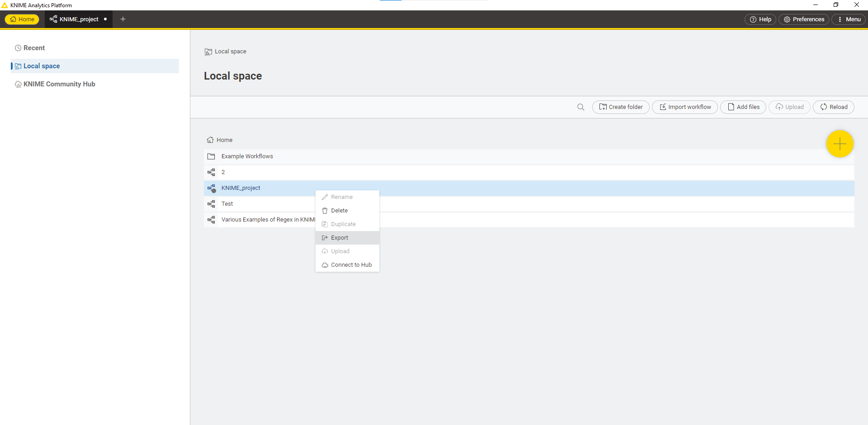This screenshot has height=425, width=868.
Task: Click the workflow icon beside Test
Action: click(211, 204)
